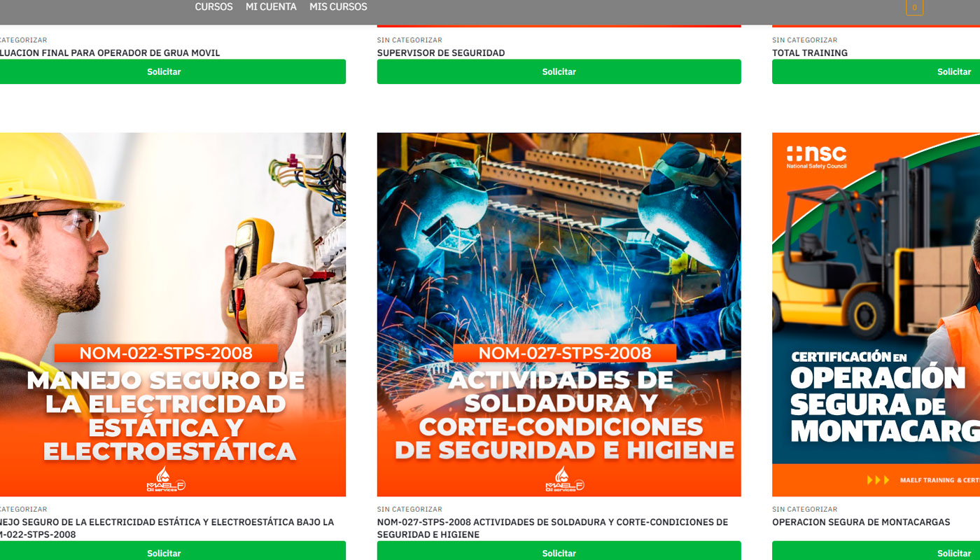This screenshot has height=560, width=980.
Task: Go to MI CUENTA page
Action: click(271, 7)
